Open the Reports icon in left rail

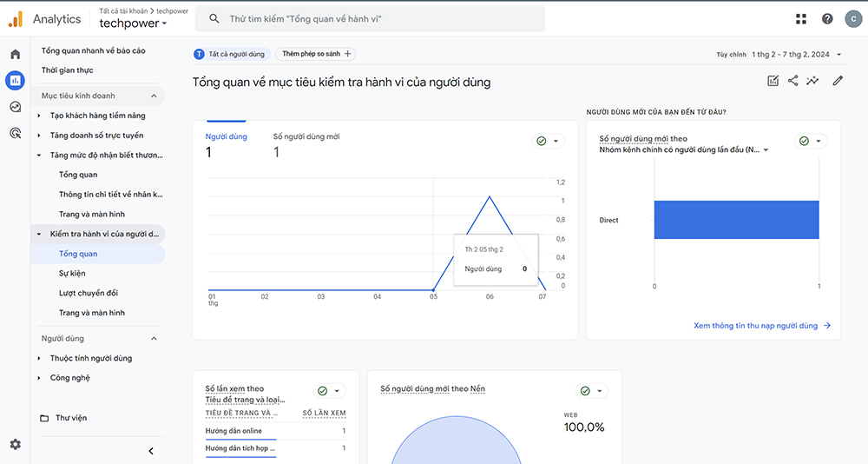(x=15, y=81)
